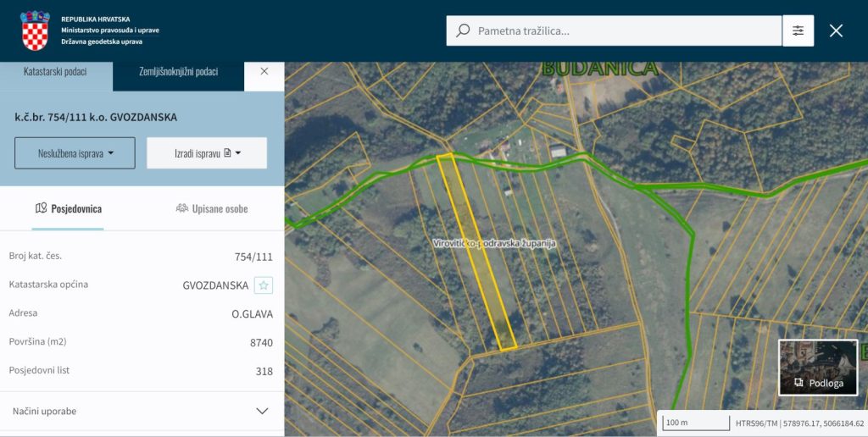868x437 pixels.
Task: Click the magnifier icon in search bar
Action: (x=463, y=30)
